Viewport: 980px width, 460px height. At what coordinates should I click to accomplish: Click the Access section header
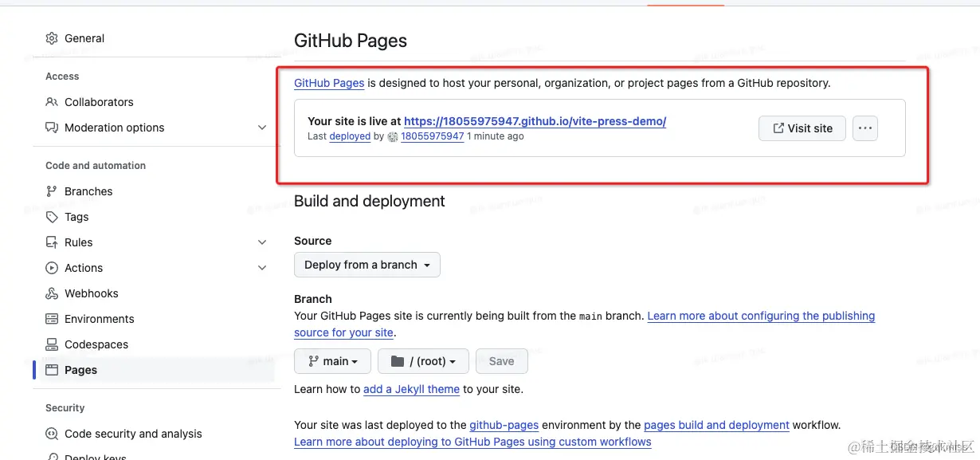(62, 77)
